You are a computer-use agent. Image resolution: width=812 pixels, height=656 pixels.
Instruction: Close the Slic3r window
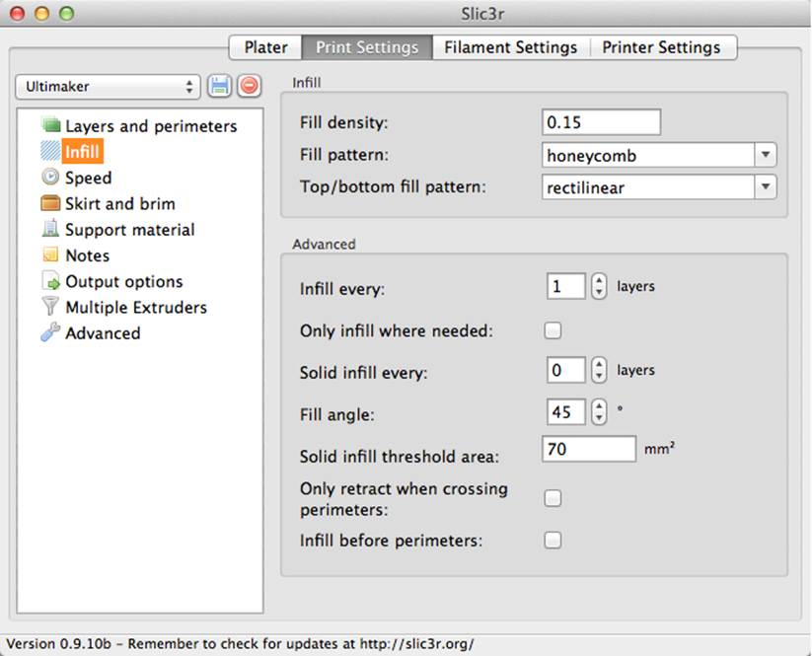coord(18,13)
